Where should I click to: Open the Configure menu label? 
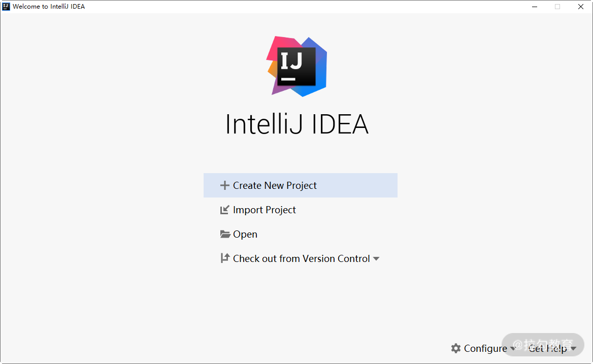(485, 348)
